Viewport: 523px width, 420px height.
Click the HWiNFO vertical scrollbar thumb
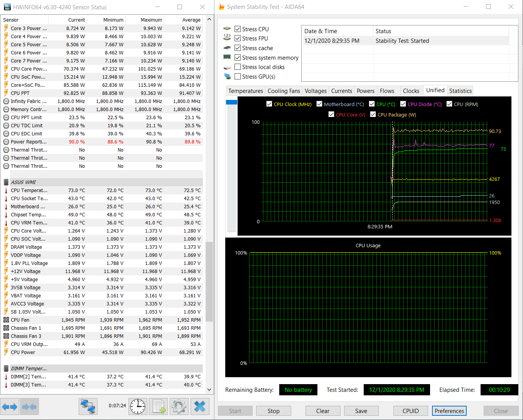(209, 282)
